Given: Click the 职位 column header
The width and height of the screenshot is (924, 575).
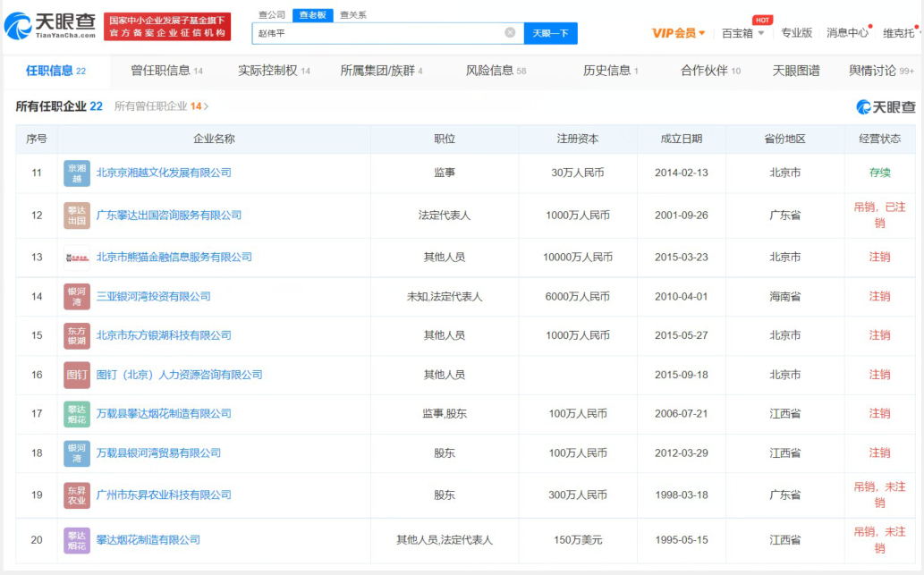Looking at the screenshot, I should [445, 139].
